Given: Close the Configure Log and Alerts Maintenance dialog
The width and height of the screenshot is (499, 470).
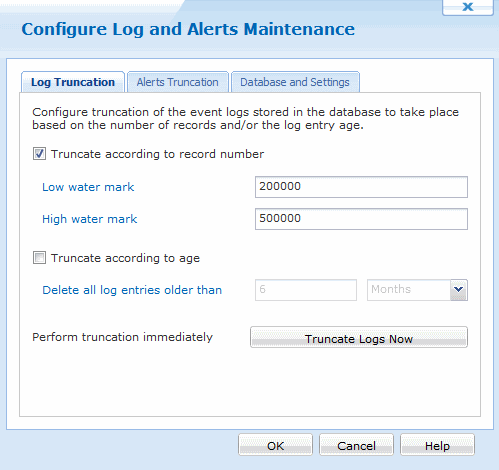Looking at the screenshot, I should [468, 7].
